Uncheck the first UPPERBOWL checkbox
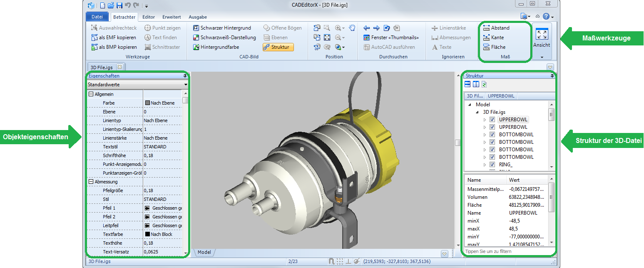Image resolution: width=644 pixels, height=268 pixels. [x=492, y=120]
